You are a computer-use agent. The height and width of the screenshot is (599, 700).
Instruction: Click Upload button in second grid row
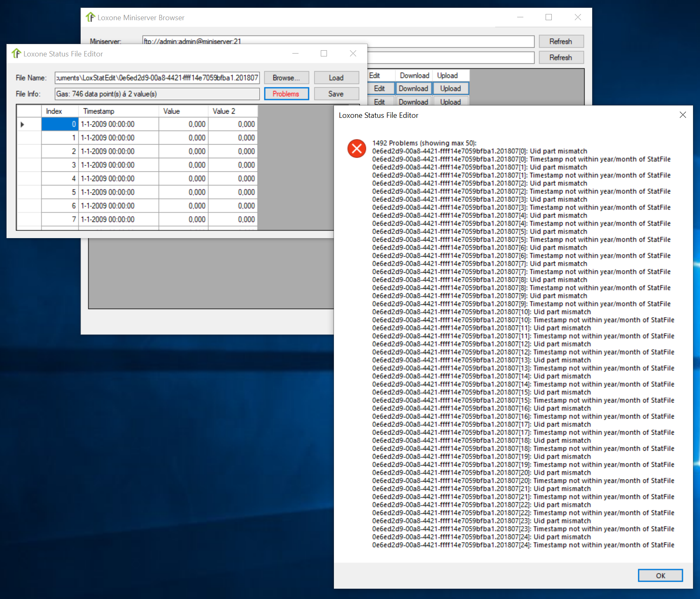450,101
